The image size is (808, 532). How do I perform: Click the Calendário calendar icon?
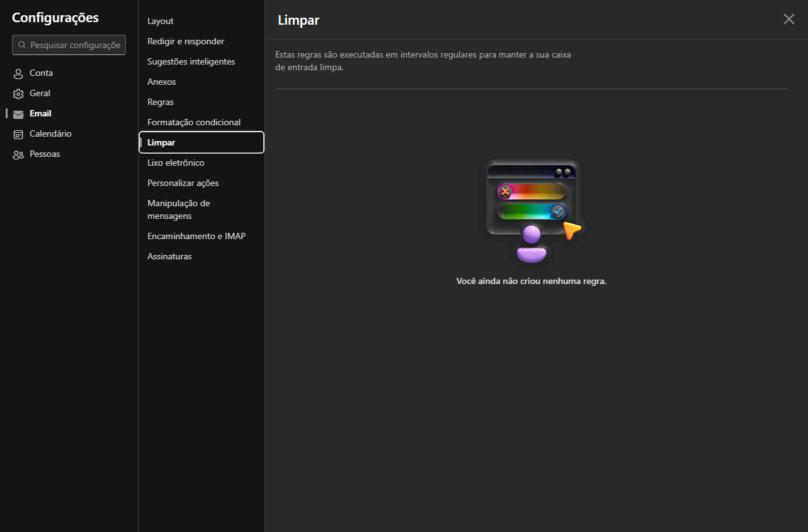point(18,134)
